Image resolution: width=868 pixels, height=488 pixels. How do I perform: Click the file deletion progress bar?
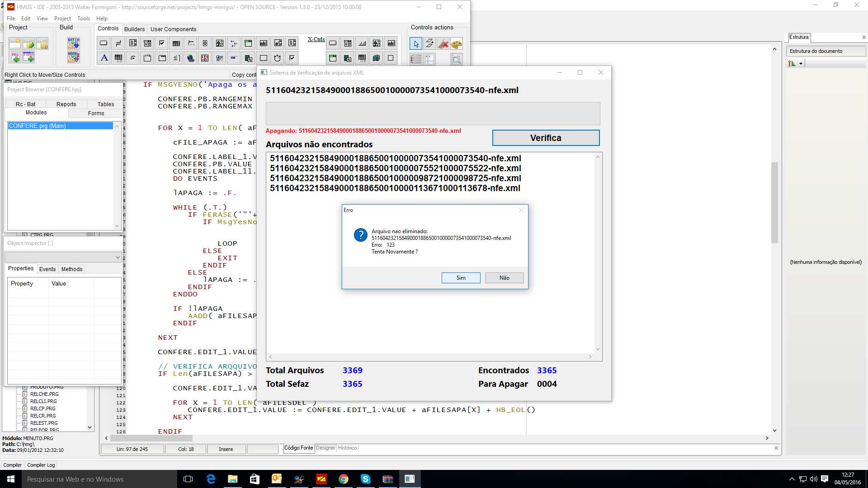click(x=433, y=113)
